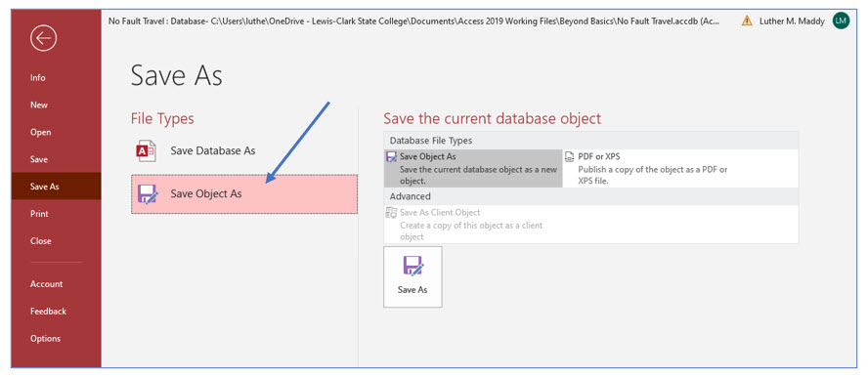Choose Save Object As under Database File Types

(x=473, y=169)
